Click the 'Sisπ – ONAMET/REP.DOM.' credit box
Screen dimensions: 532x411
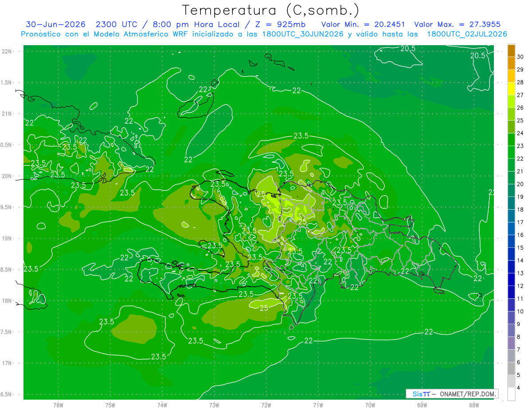[x=452, y=394]
